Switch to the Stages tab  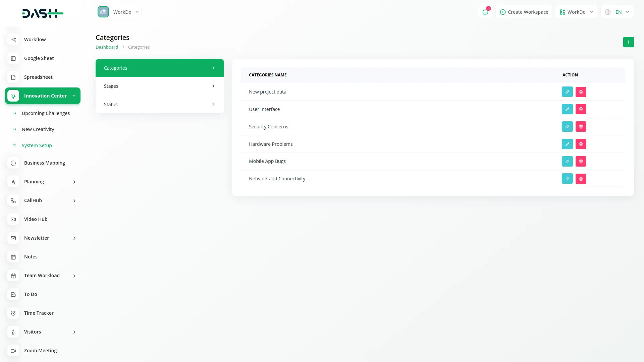pos(160,86)
